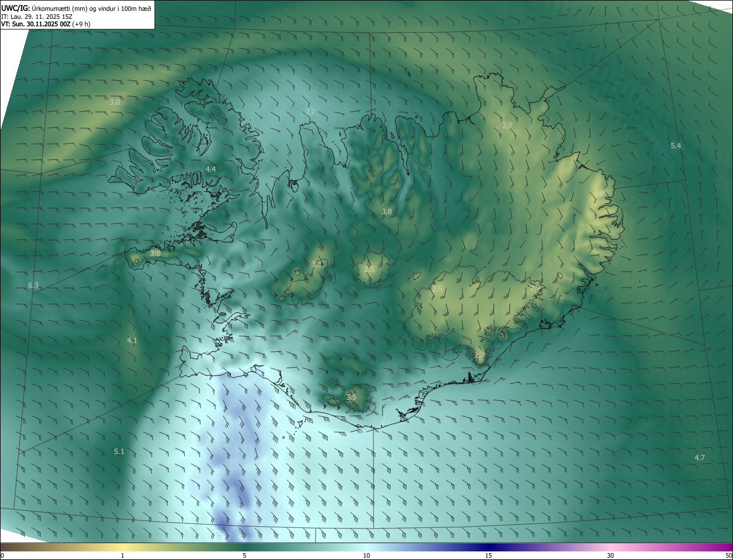Screen dimensions: 733x560
Task: Click the 'UWC/IG: Úrkomumætti (mm)' title line
Action: [76, 8]
